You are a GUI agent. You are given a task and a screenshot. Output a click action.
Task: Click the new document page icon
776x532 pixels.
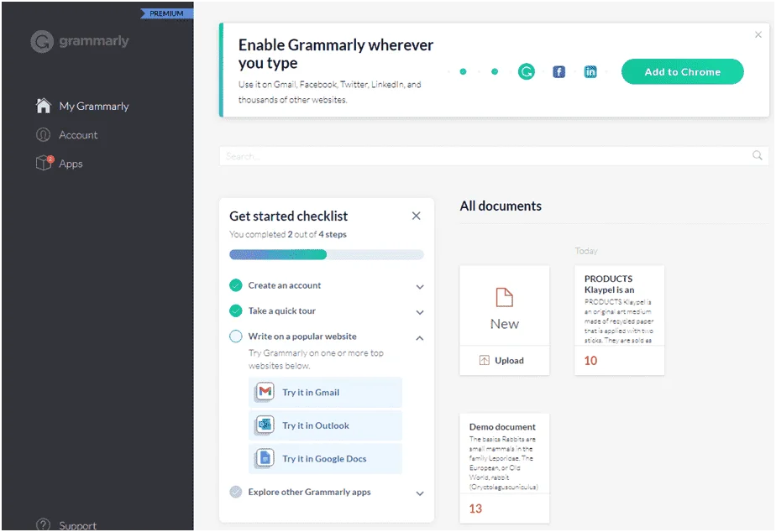pyautogui.click(x=504, y=297)
